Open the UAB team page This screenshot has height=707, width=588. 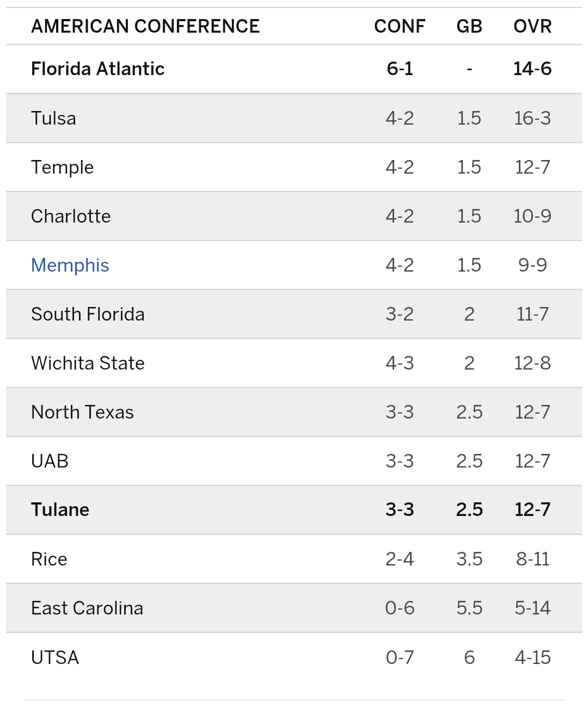click(50, 461)
